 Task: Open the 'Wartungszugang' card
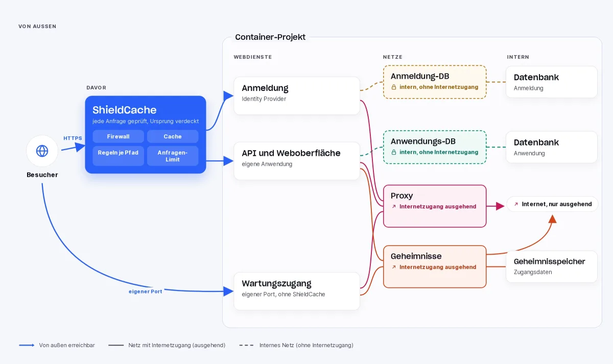297,291
